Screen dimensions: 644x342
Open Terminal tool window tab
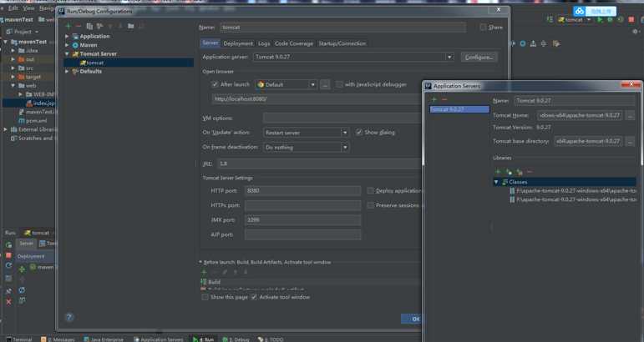pos(19,339)
